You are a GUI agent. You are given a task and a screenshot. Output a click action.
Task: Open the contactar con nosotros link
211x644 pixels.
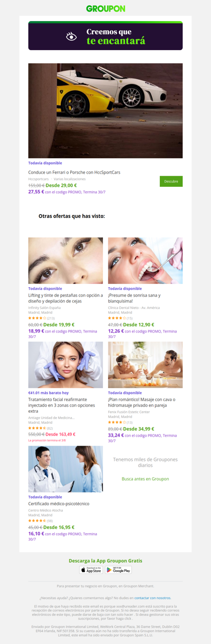point(152,598)
